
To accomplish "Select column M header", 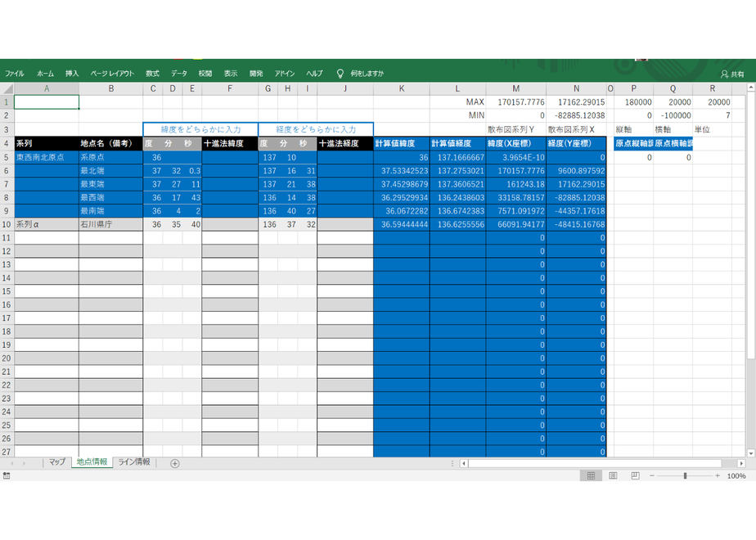I will (516, 88).
